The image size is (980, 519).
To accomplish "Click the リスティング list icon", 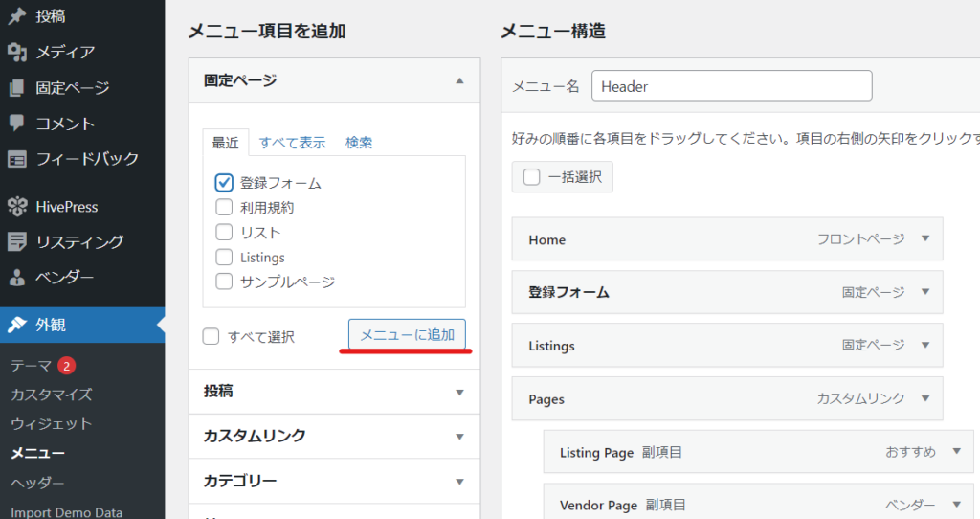I will 16,242.
